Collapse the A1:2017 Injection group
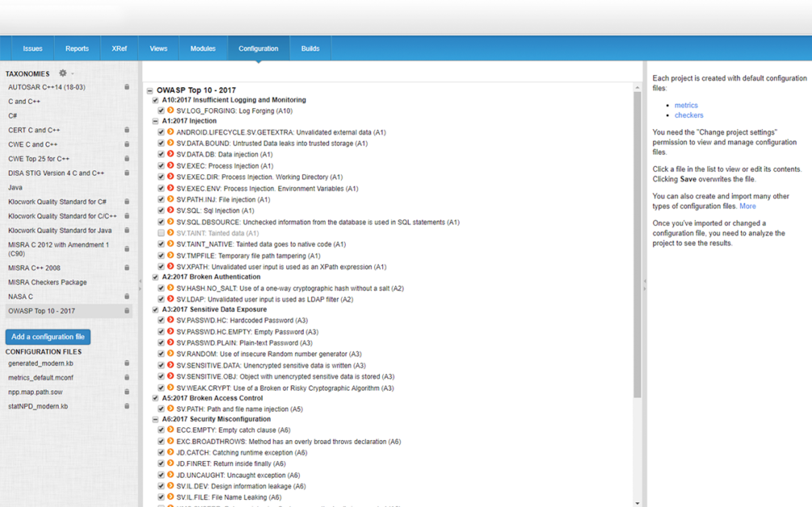The width and height of the screenshot is (812, 507). [155, 121]
